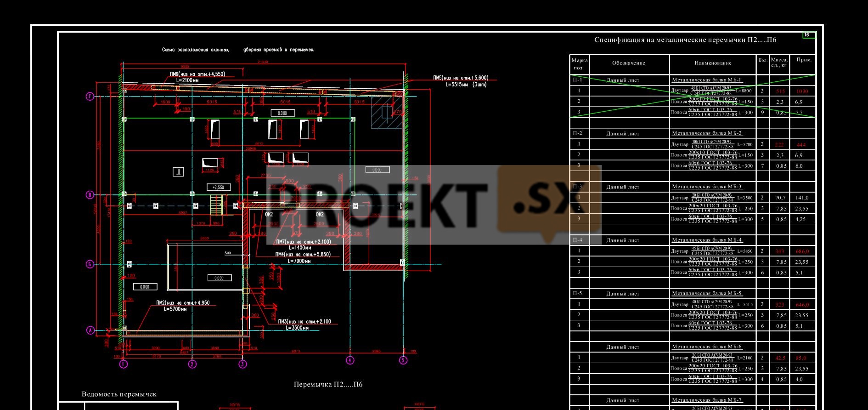Select the row title 'Металлическая балка МБ-6'
The image size is (868, 410).
coord(707,347)
